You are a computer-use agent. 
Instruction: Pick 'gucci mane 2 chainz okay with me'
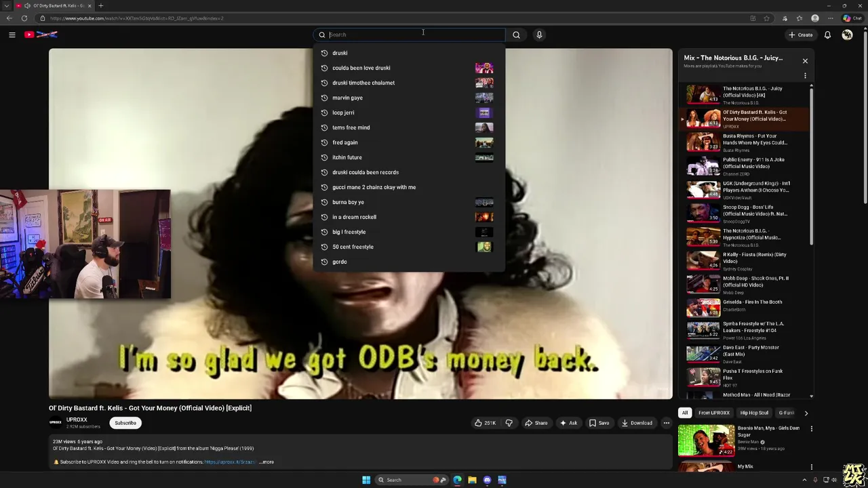point(409,187)
